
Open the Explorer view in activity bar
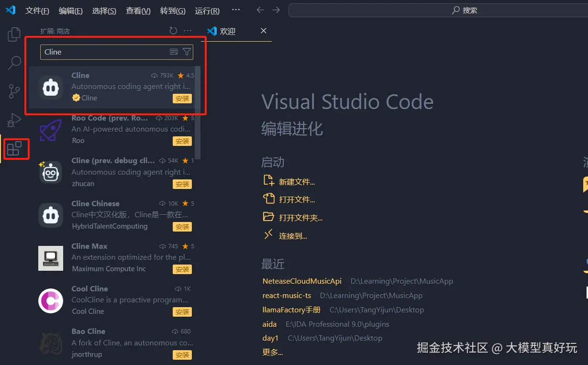pos(14,34)
